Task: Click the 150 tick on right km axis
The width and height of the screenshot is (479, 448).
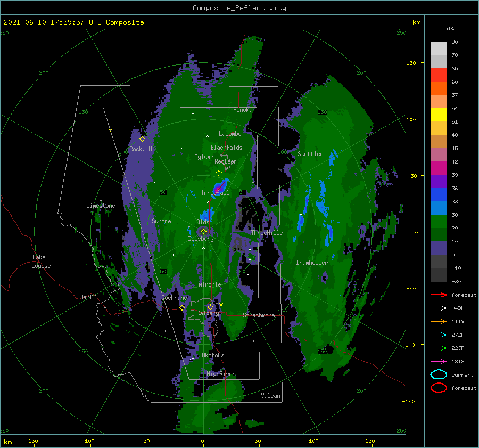Action: [x=411, y=63]
